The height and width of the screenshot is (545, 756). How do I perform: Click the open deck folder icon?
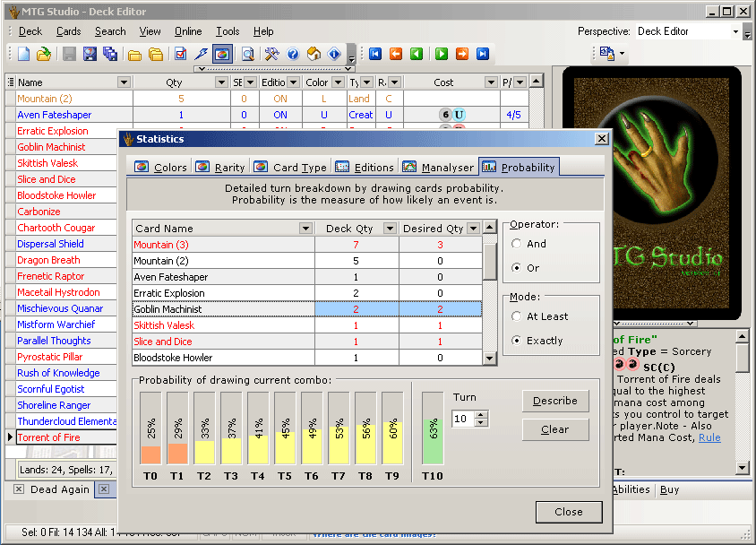click(43, 55)
